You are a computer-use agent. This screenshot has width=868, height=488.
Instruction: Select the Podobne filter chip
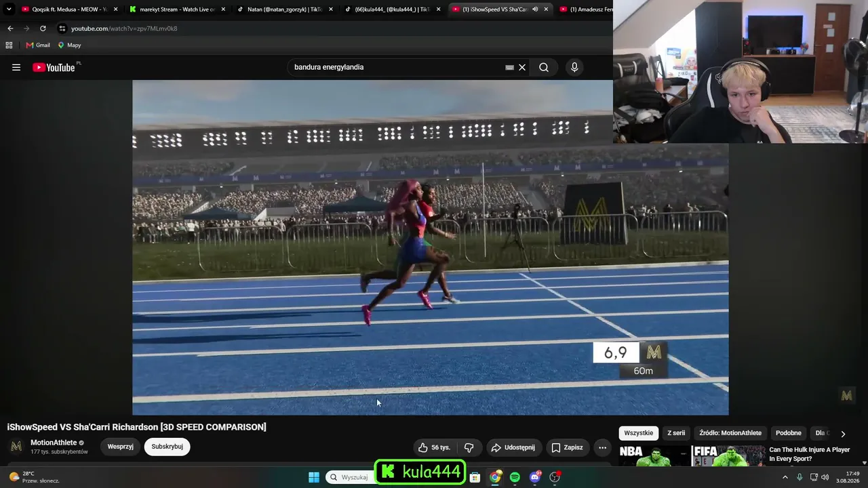[x=789, y=433]
